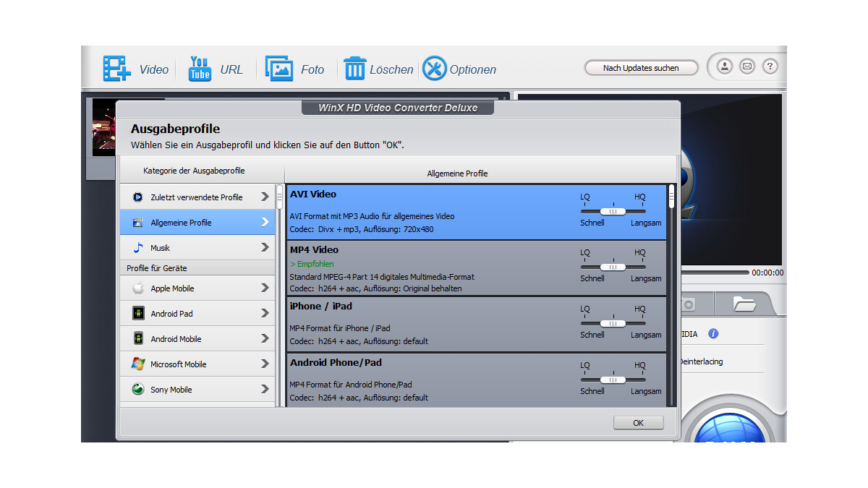Open Optionen wrench settings
The width and height of the screenshot is (868, 488).
coord(434,69)
